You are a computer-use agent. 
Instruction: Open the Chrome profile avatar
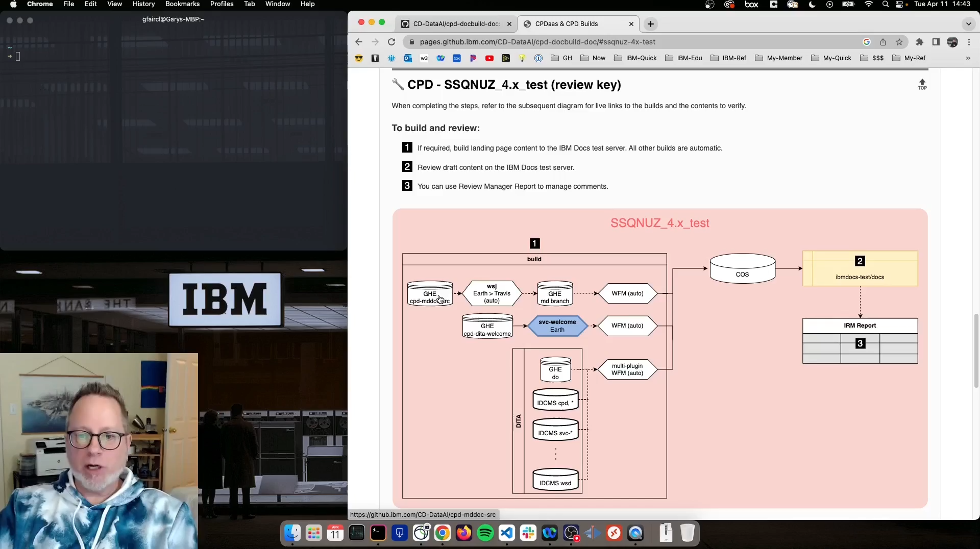[x=952, y=42]
